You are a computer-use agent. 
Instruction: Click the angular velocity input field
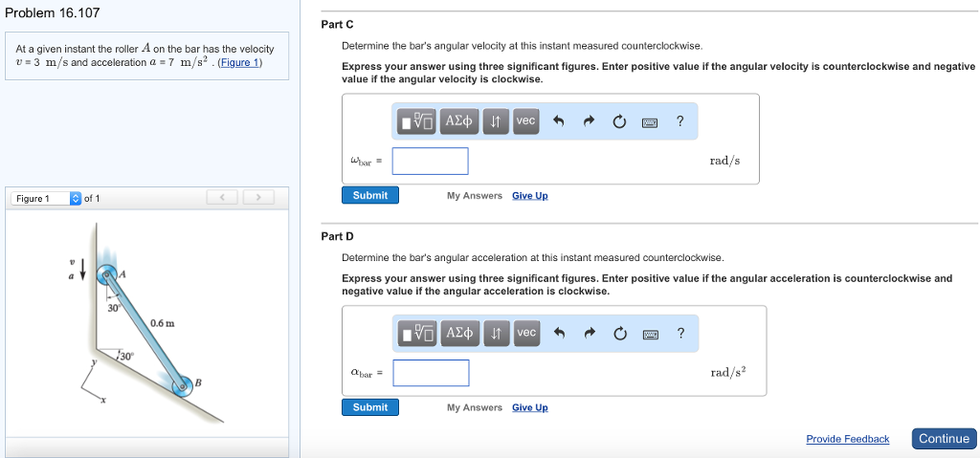(x=430, y=161)
